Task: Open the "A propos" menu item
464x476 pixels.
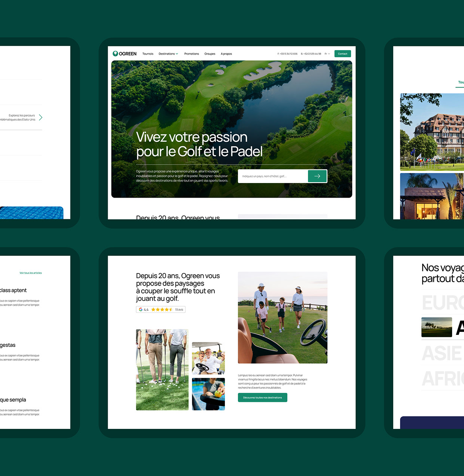Action: pyautogui.click(x=226, y=54)
